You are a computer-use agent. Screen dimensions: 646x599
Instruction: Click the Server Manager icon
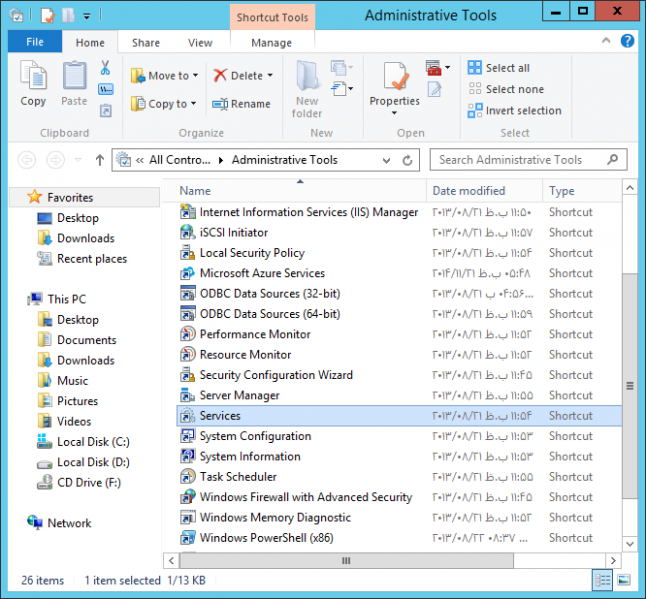(188, 395)
